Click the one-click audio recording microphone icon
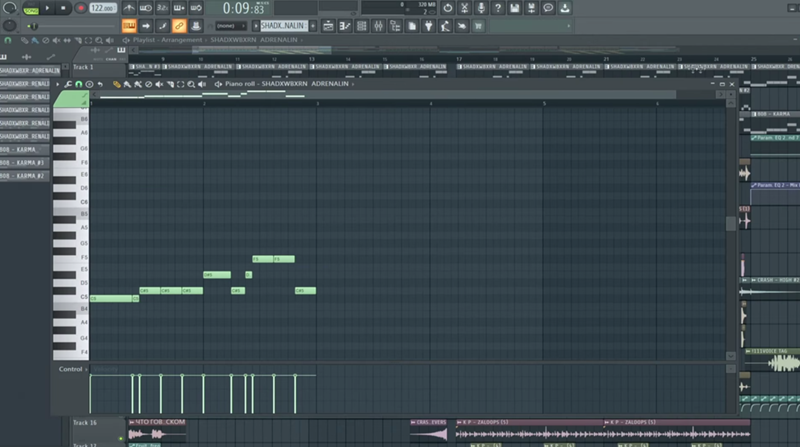The width and height of the screenshot is (800, 447). click(x=481, y=8)
